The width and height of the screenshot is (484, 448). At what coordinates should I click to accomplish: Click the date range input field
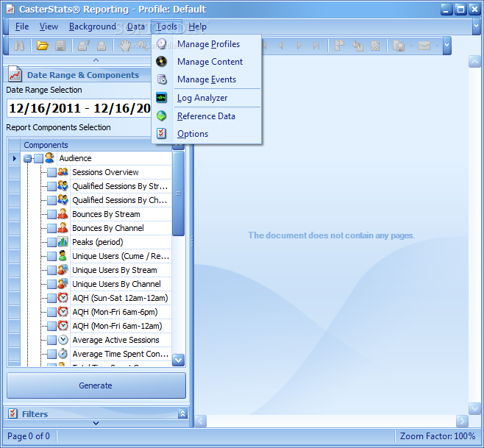[79, 108]
